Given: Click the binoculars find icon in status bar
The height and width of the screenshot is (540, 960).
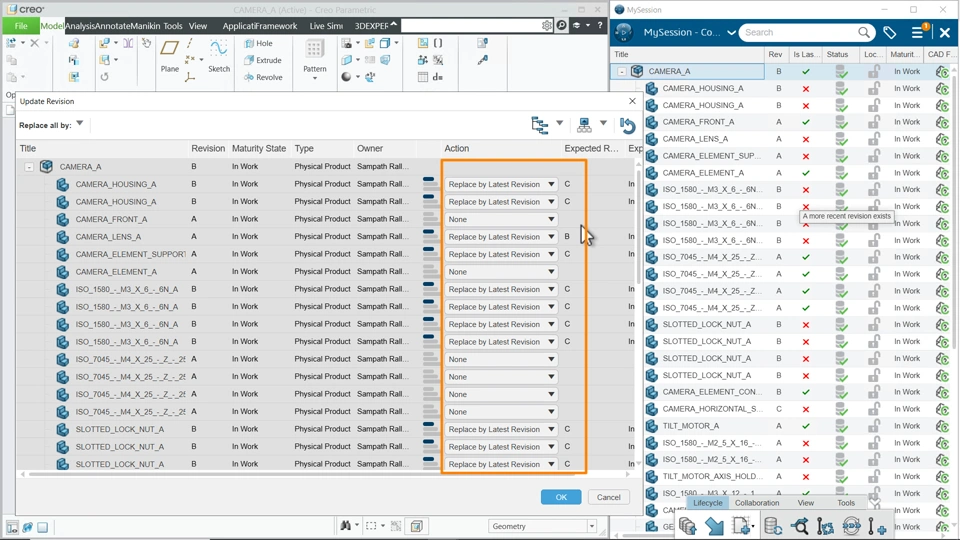Looking at the screenshot, I should tap(346, 525).
